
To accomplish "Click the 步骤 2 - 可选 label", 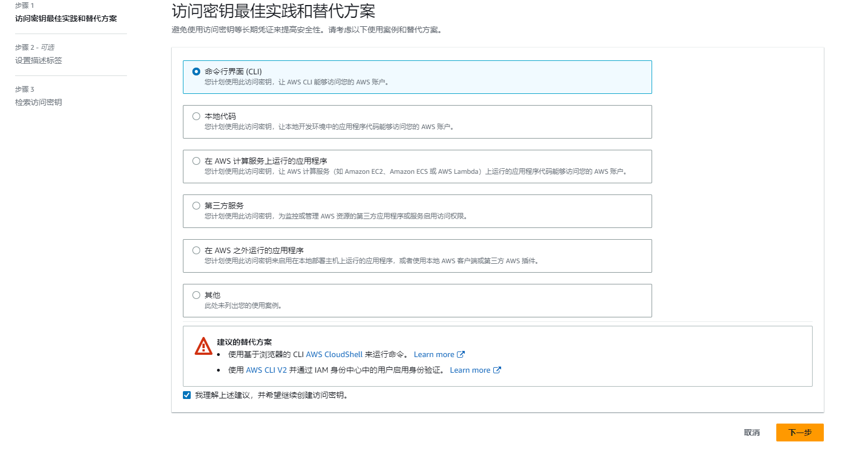I will (35, 47).
